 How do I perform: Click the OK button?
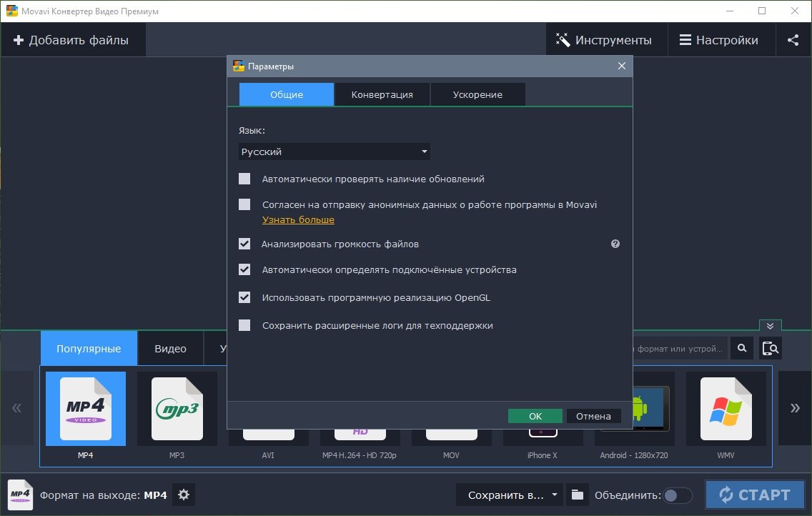point(535,416)
